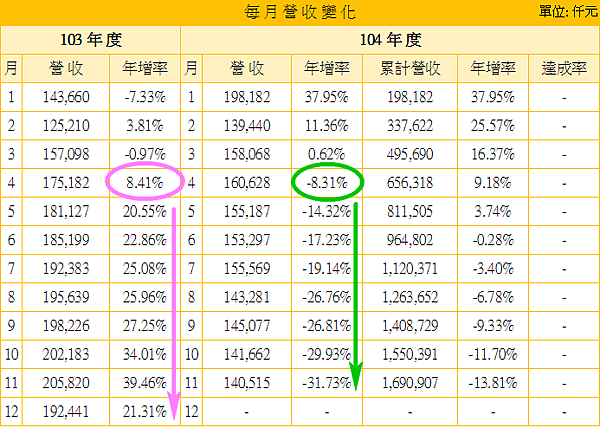Click the 20.55% growth cell

point(145,212)
